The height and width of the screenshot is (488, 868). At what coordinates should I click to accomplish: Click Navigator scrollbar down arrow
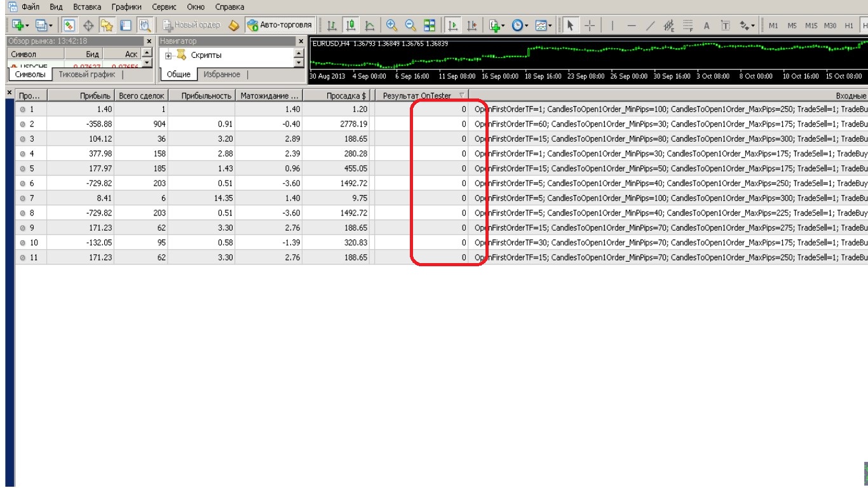click(x=299, y=64)
